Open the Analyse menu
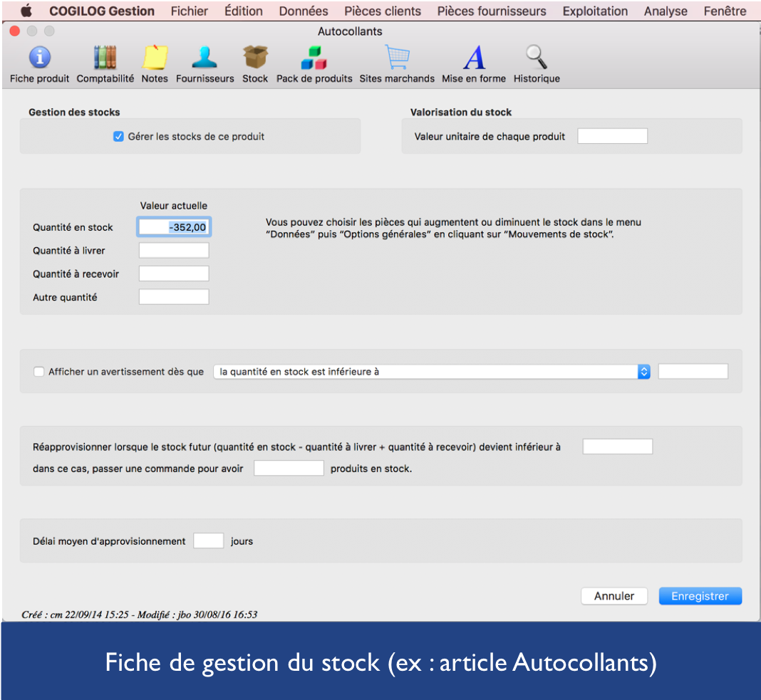Screen dimensions: 761x700 click(x=666, y=11)
